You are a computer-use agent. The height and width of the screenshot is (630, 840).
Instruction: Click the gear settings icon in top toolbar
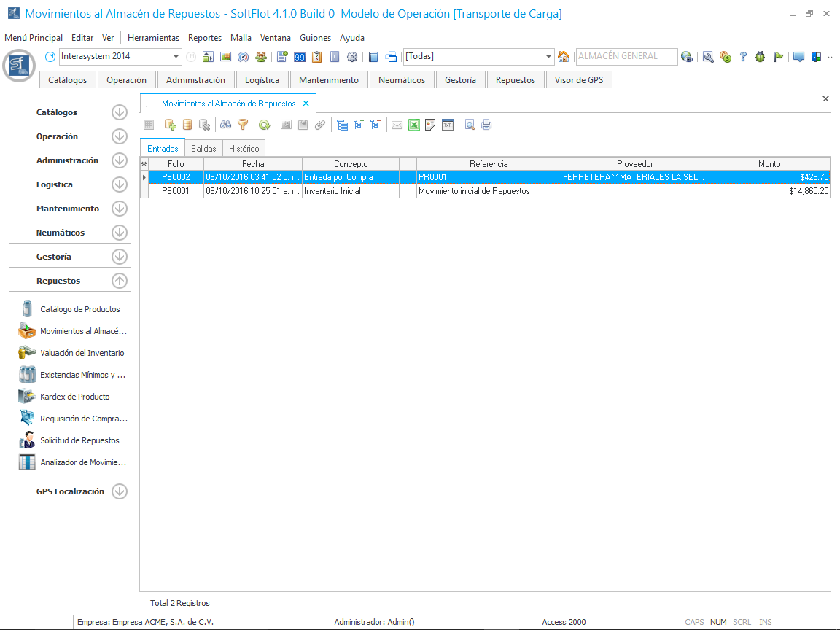352,57
